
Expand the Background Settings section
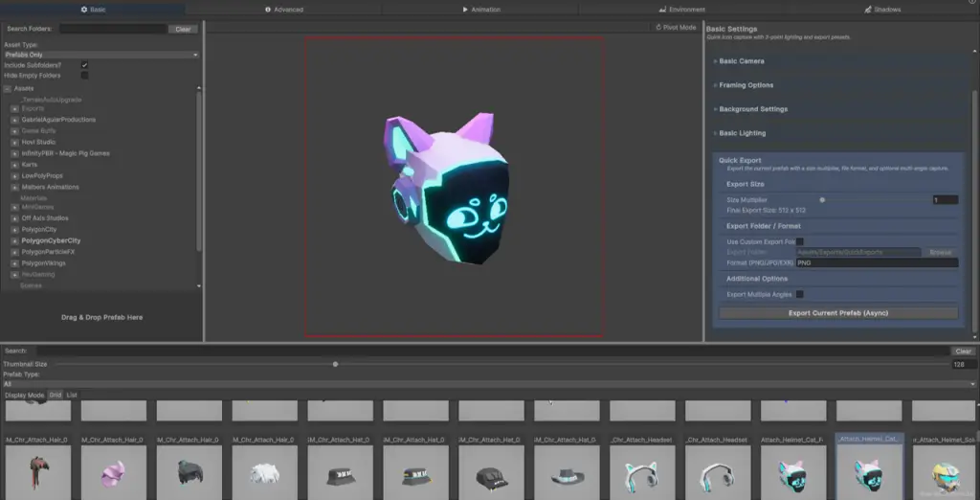[x=753, y=109]
